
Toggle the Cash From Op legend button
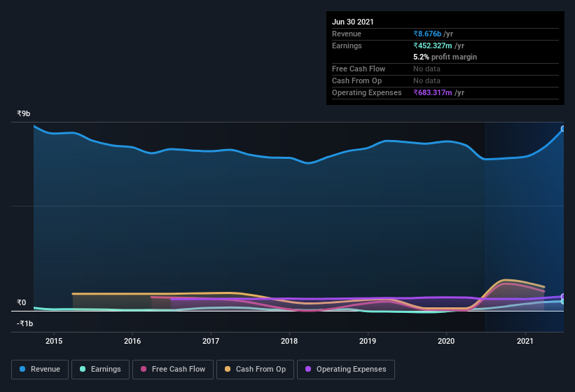click(255, 370)
